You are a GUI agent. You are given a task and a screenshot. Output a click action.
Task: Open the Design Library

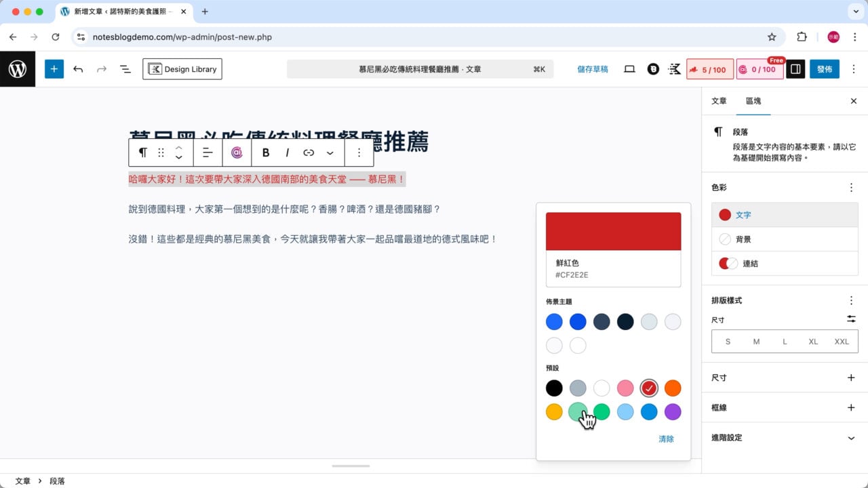pyautogui.click(x=182, y=68)
